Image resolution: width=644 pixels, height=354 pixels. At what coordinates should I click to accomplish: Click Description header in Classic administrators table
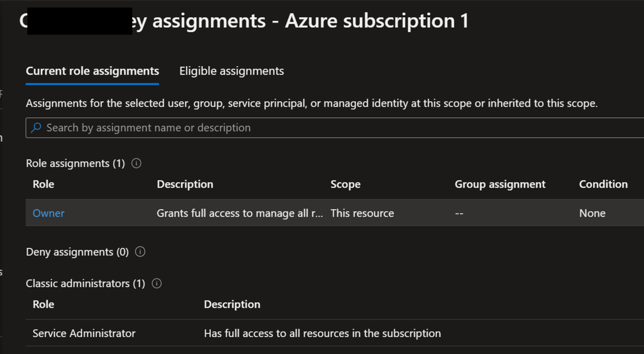point(232,304)
